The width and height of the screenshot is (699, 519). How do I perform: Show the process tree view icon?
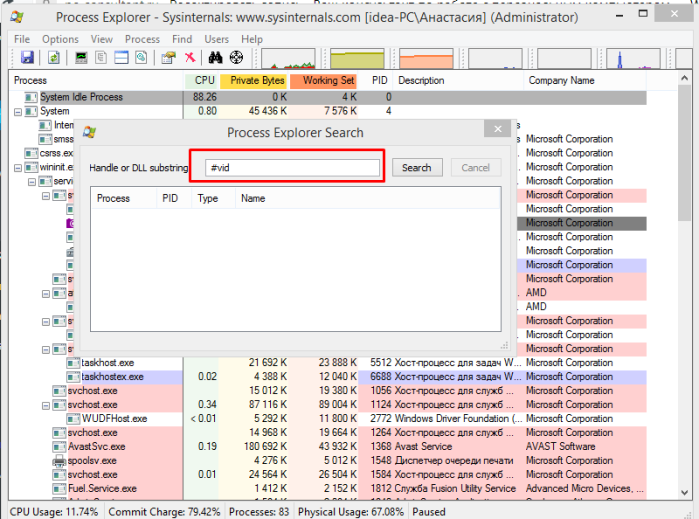(x=101, y=58)
